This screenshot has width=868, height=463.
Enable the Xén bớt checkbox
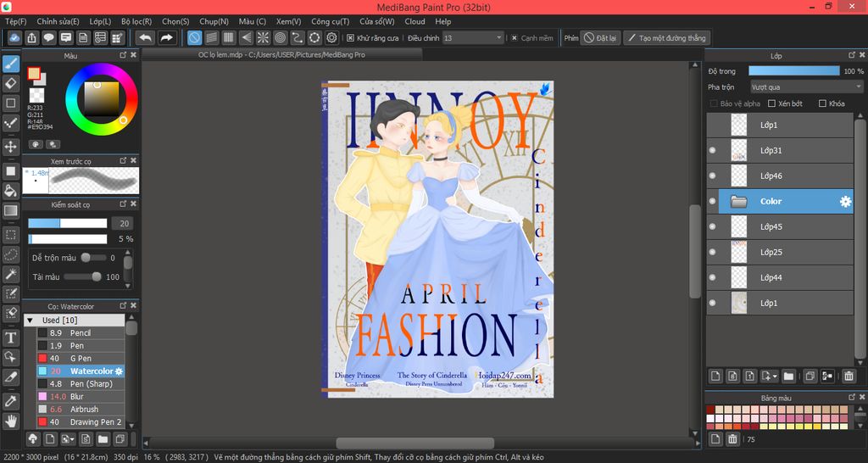click(x=771, y=103)
